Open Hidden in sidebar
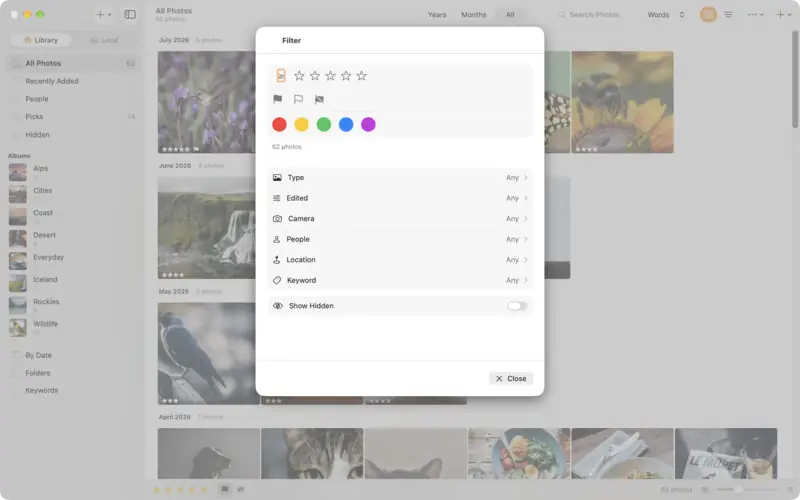Viewport: 800px width, 500px height. (x=73, y=135)
